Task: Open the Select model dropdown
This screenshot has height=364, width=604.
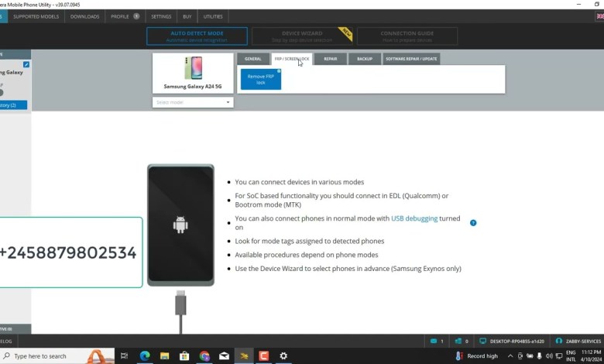Action: (x=193, y=102)
